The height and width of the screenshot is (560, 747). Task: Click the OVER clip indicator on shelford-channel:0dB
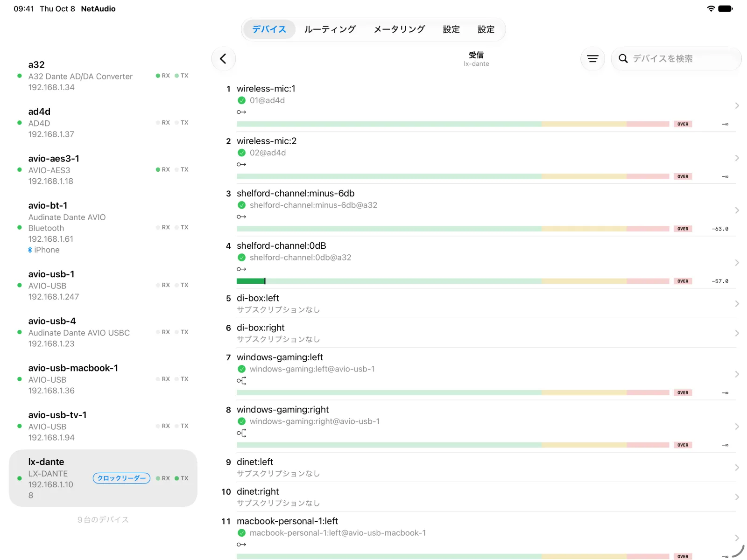pos(683,281)
